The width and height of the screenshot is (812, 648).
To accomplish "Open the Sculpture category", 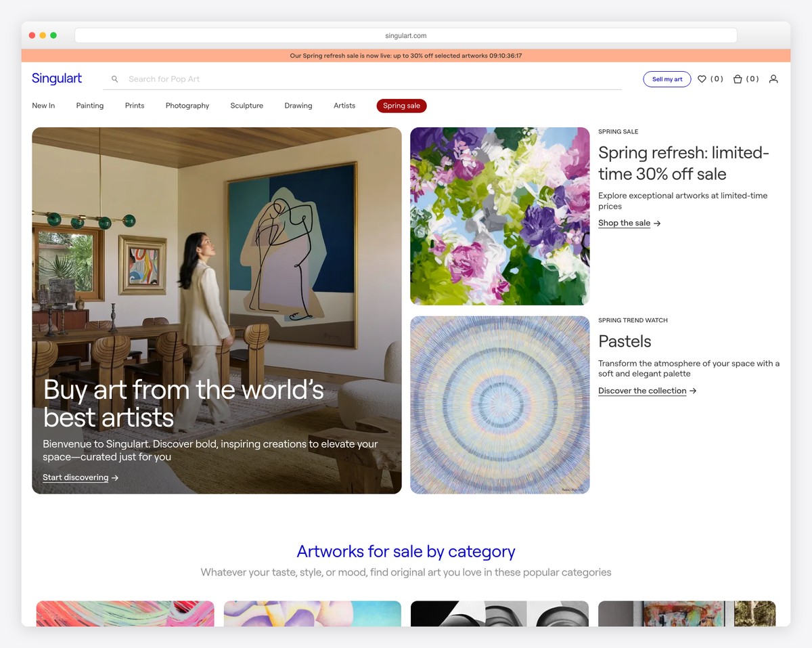I will (x=246, y=106).
